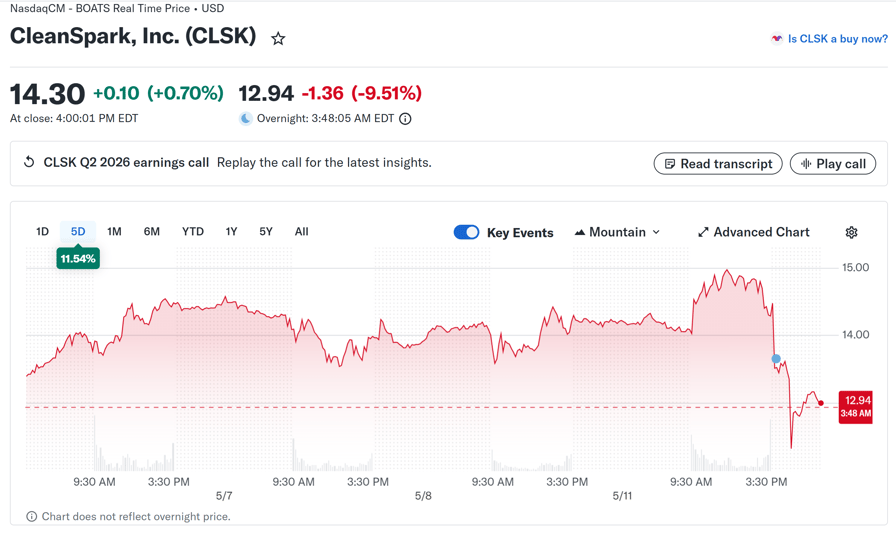Click the blue key event marker on chart
The height and width of the screenshot is (536, 896).
pos(776,359)
